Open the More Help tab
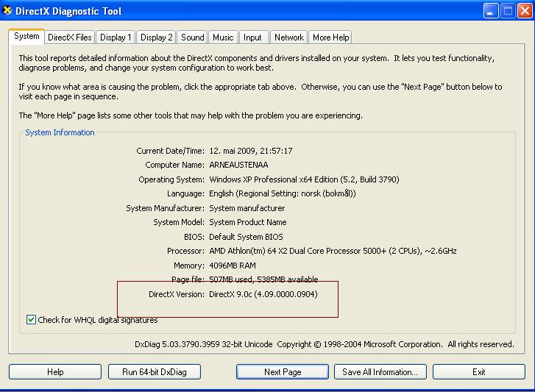This screenshot has height=392, width=535. pyautogui.click(x=330, y=38)
